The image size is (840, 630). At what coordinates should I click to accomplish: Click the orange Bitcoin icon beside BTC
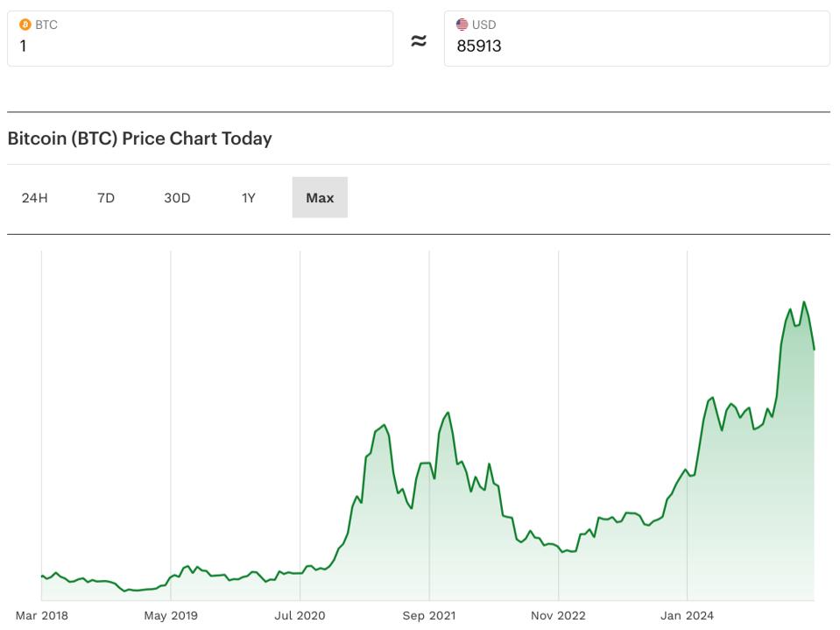(25, 25)
